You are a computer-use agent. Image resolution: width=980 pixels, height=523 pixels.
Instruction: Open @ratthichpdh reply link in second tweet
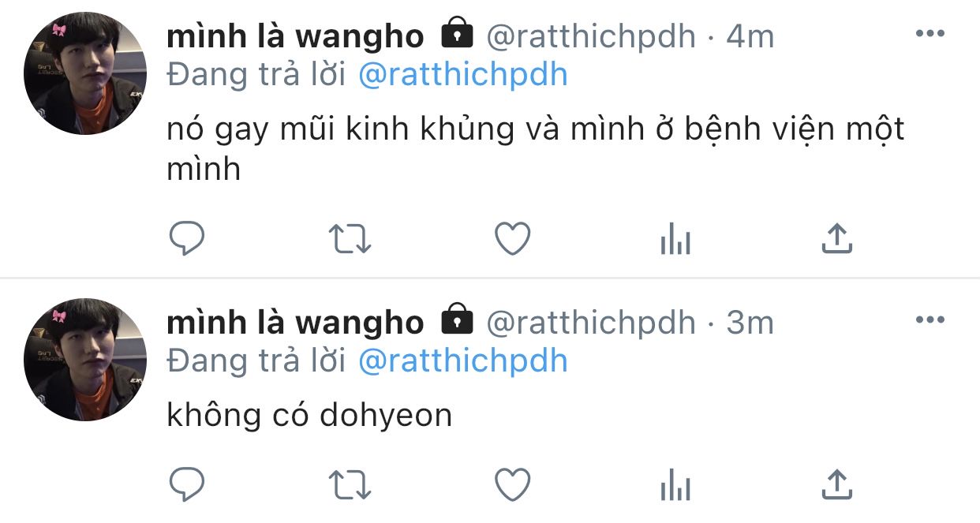click(x=463, y=360)
